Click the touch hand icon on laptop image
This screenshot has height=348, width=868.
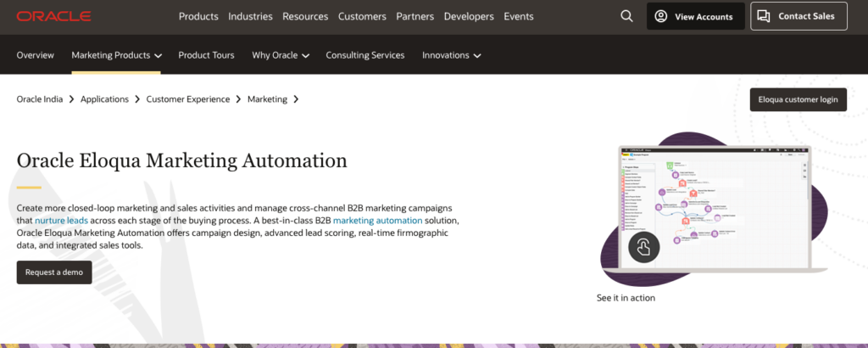point(644,247)
